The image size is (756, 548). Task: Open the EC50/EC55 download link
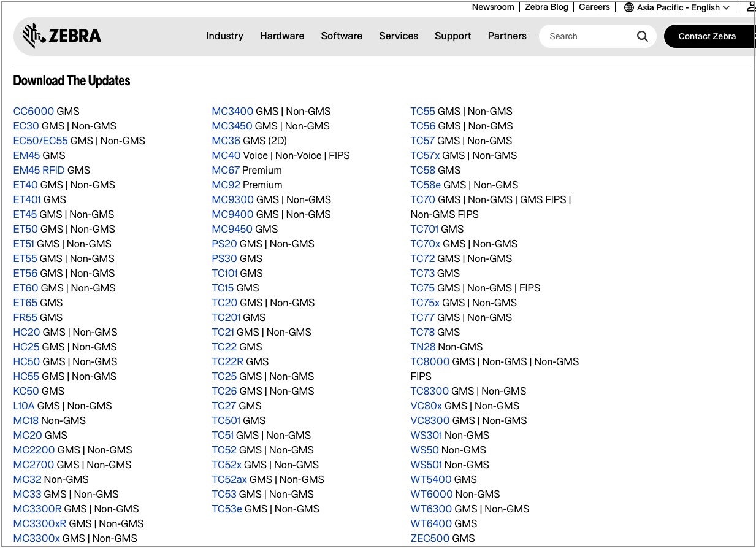(40, 141)
